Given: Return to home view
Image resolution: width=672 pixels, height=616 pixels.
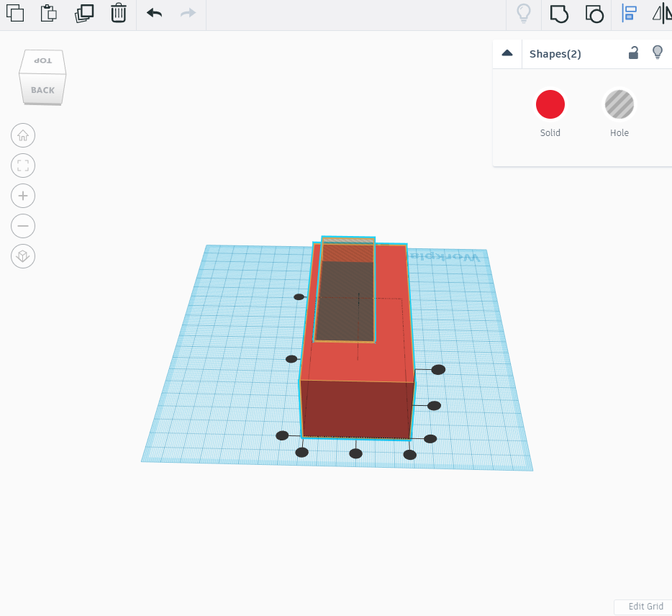Looking at the screenshot, I should click(x=22, y=135).
